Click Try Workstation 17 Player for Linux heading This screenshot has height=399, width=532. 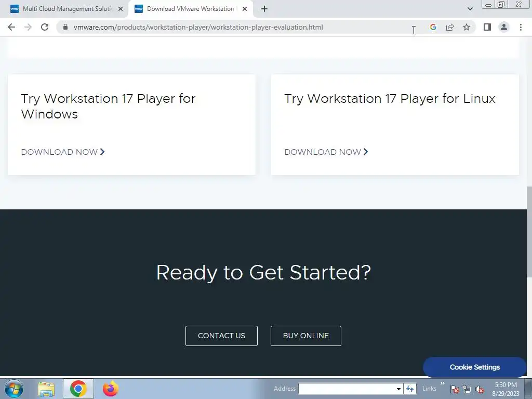coord(390,99)
